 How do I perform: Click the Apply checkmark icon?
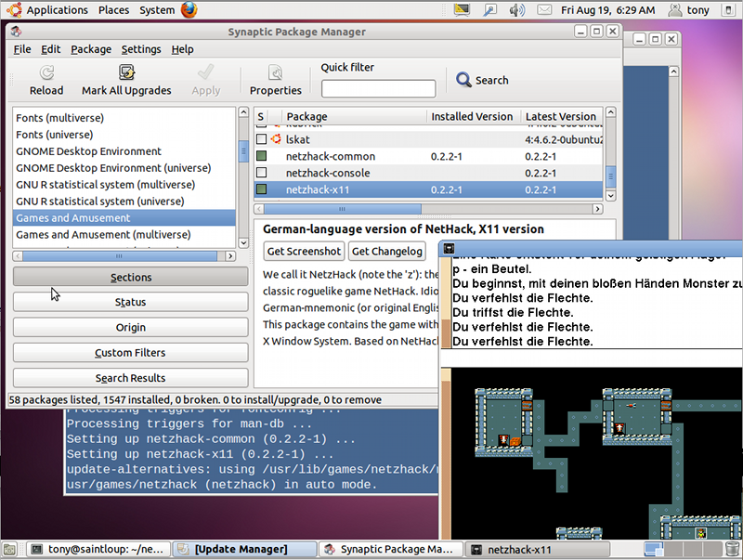(205, 72)
